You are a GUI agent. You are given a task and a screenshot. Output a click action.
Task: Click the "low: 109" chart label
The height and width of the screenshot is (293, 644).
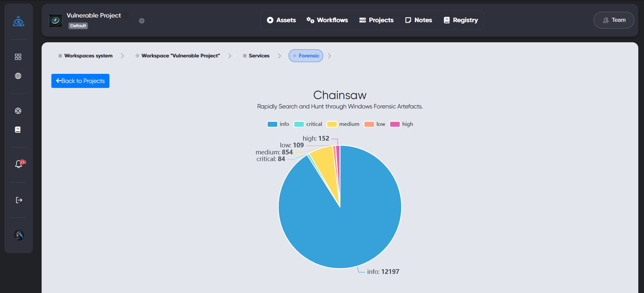pyautogui.click(x=292, y=145)
